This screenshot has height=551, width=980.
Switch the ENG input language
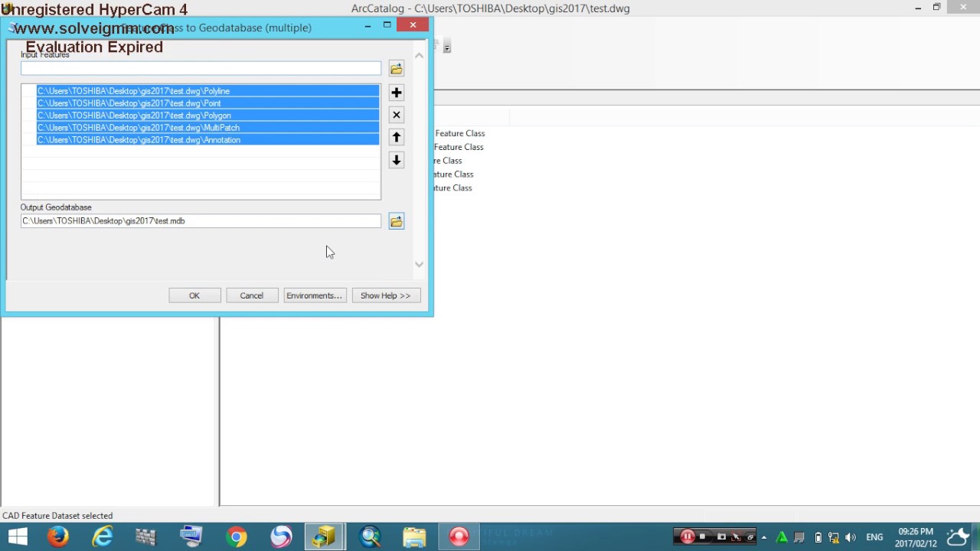click(x=874, y=537)
